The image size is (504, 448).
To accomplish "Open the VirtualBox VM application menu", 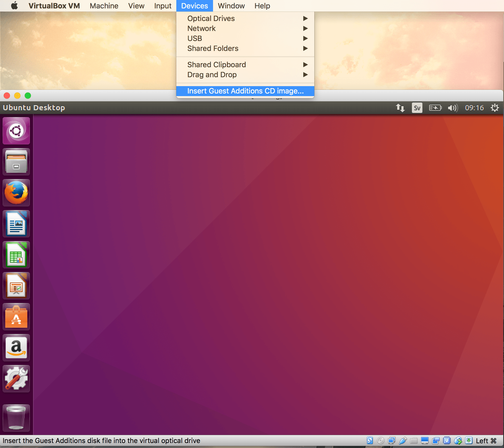I will [54, 6].
